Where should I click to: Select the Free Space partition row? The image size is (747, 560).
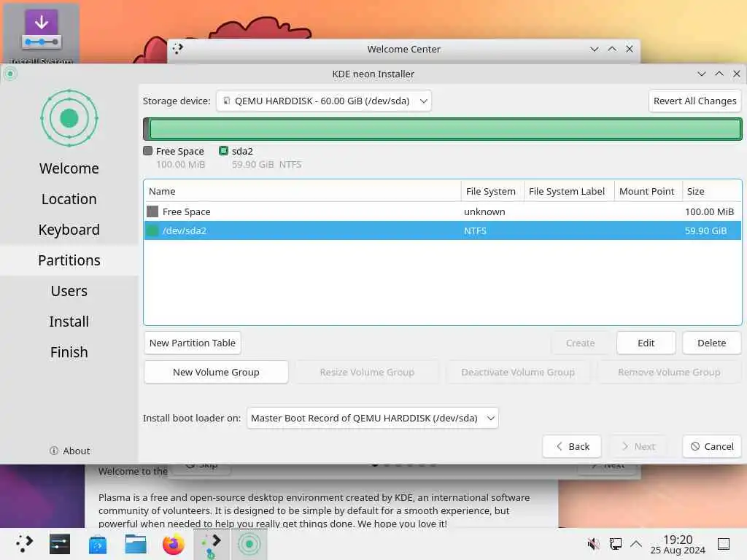(x=443, y=211)
